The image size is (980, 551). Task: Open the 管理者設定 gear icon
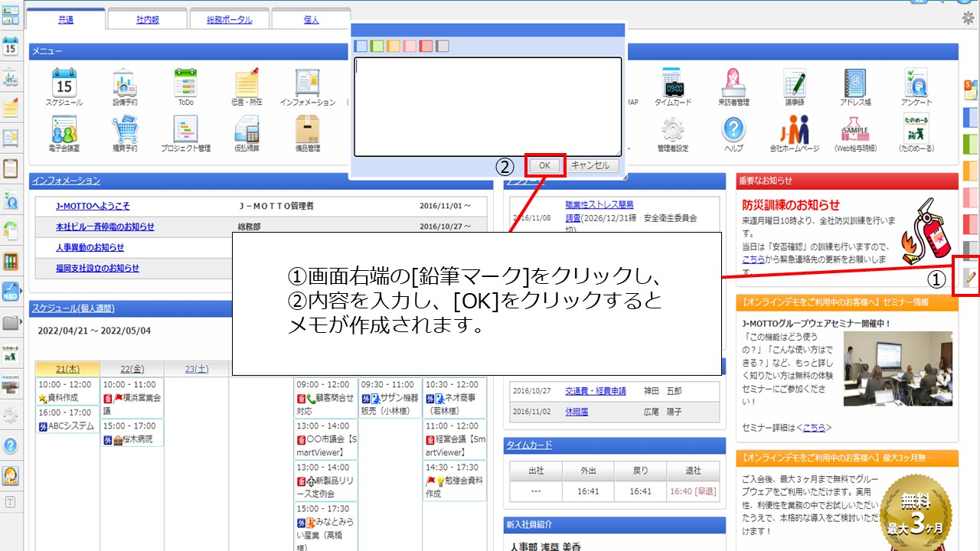pos(673,129)
